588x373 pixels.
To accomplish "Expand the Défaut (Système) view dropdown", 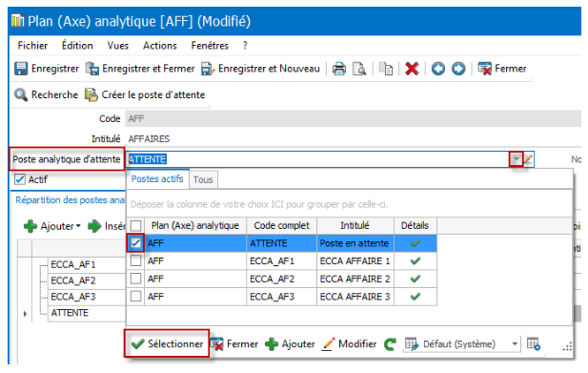I will pyautogui.click(x=515, y=344).
